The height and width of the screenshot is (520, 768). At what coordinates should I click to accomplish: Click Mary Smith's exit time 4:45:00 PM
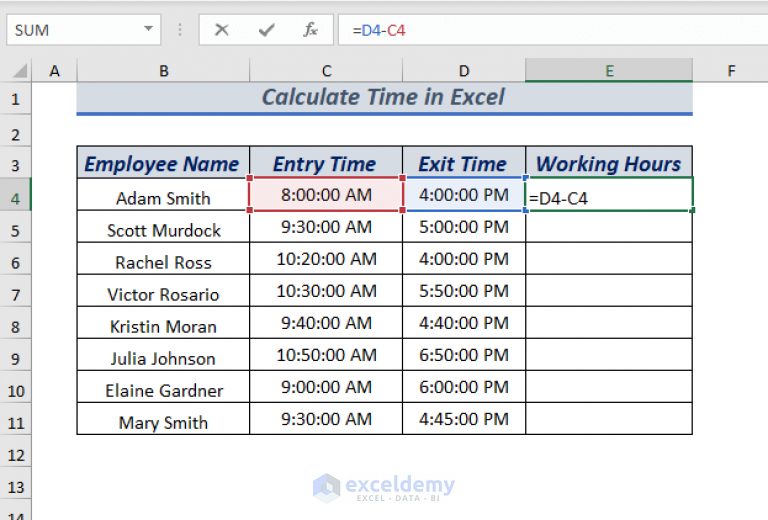(464, 419)
